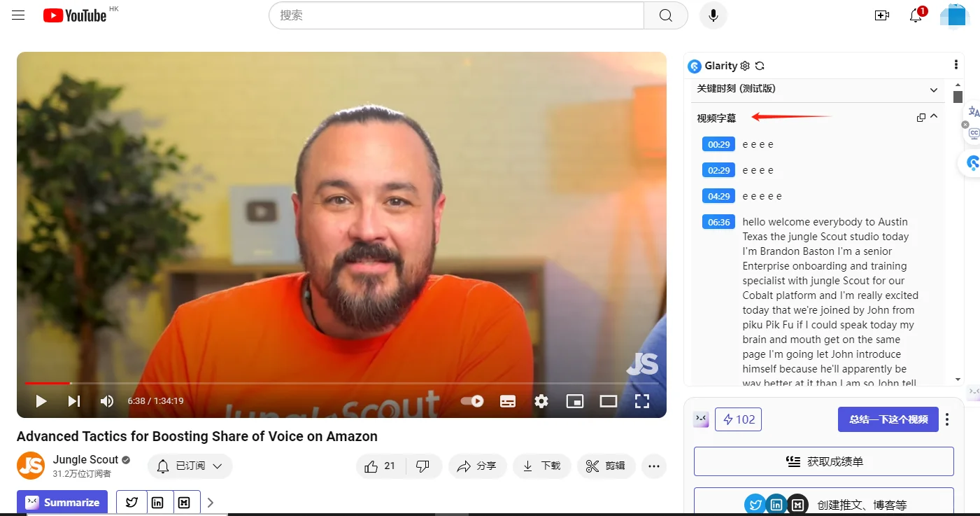Like the video with 21 likes
The height and width of the screenshot is (516, 980).
point(381,466)
